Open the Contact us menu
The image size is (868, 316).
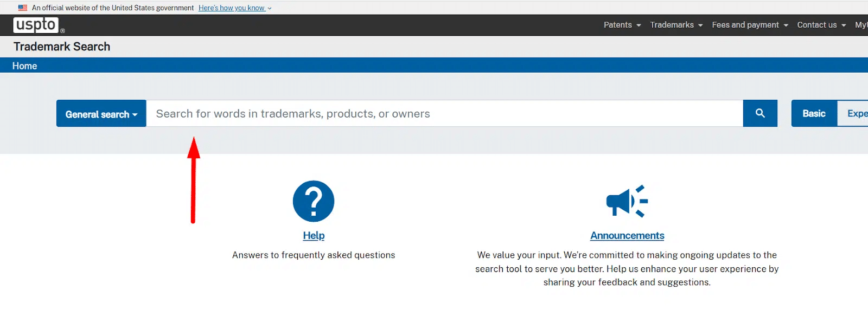click(821, 25)
